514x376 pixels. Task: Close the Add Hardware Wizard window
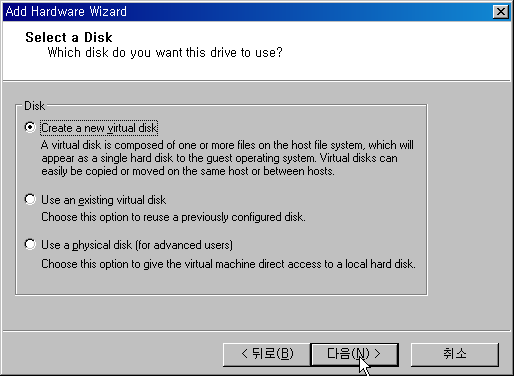pos(501,12)
